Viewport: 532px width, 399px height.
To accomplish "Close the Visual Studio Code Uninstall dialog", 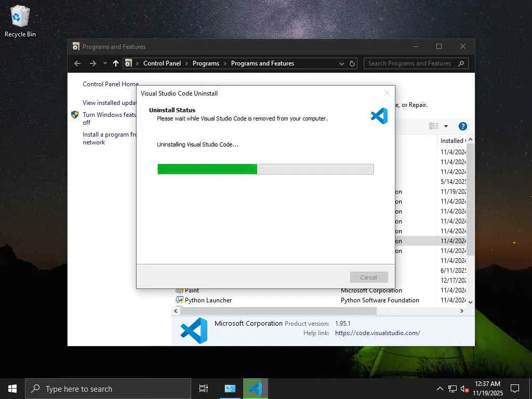I will point(387,93).
